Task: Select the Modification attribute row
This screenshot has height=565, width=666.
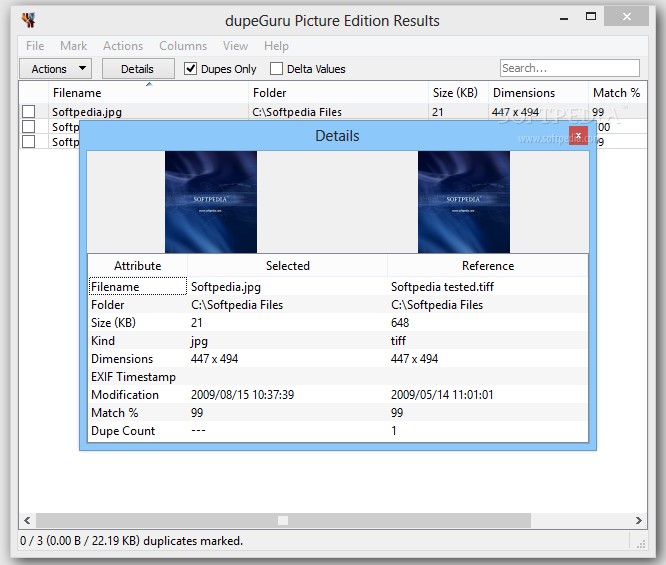Action: [x=338, y=395]
